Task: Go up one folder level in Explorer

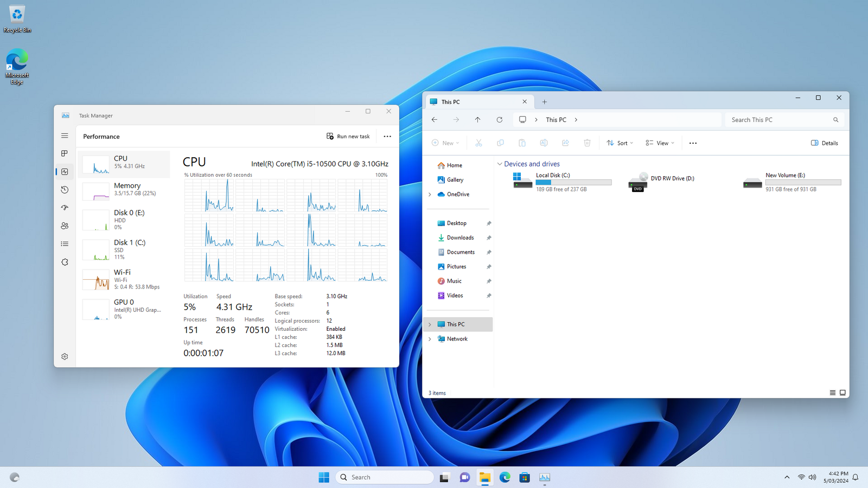Action: pyautogui.click(x=478, y=120)
